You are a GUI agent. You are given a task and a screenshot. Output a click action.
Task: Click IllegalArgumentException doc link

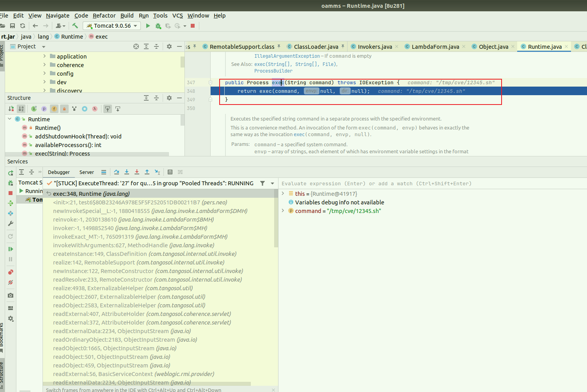pyautogui.click(x=287, y=56)
